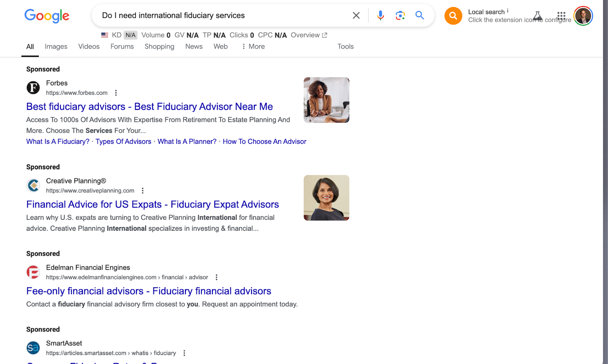Click the Forbes favicon
The image size is (608, 364).
(33, 88)
